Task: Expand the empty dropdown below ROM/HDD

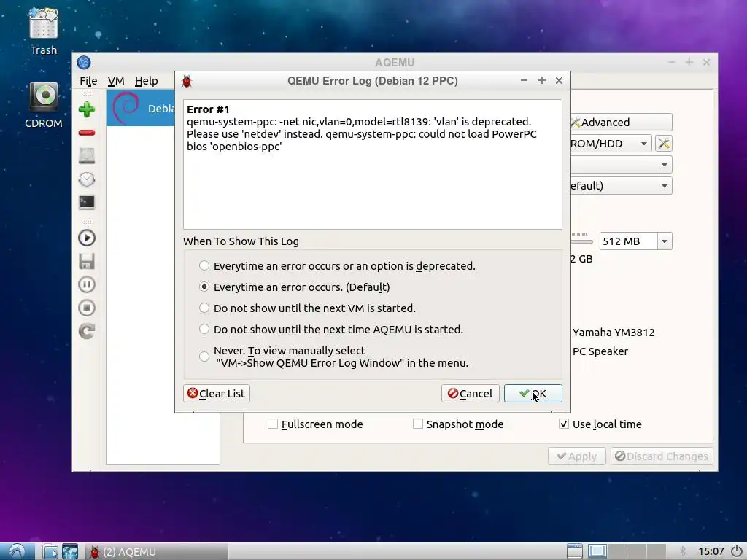Action: [x=664, y=165]
